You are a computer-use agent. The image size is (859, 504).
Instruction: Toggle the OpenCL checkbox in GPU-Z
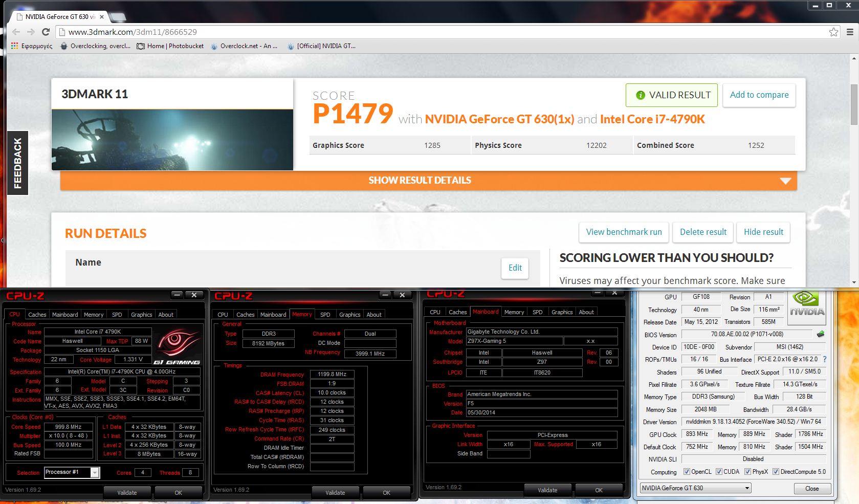click(x=687, y=472)
